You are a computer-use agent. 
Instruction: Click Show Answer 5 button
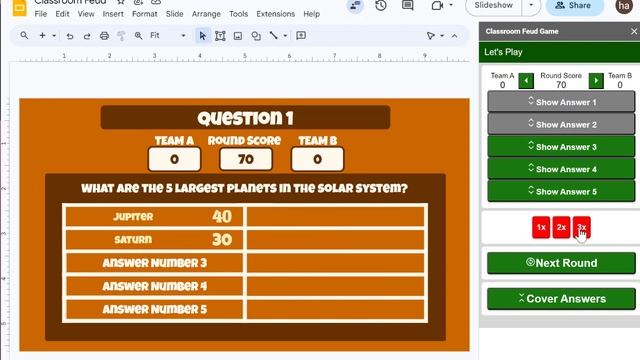coord(561,191)
